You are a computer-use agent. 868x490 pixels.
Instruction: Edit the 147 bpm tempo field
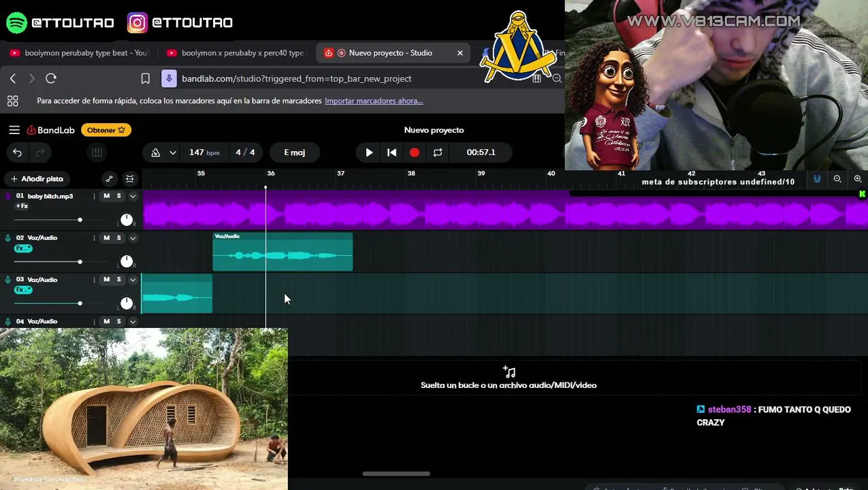(x=204, y=152)
